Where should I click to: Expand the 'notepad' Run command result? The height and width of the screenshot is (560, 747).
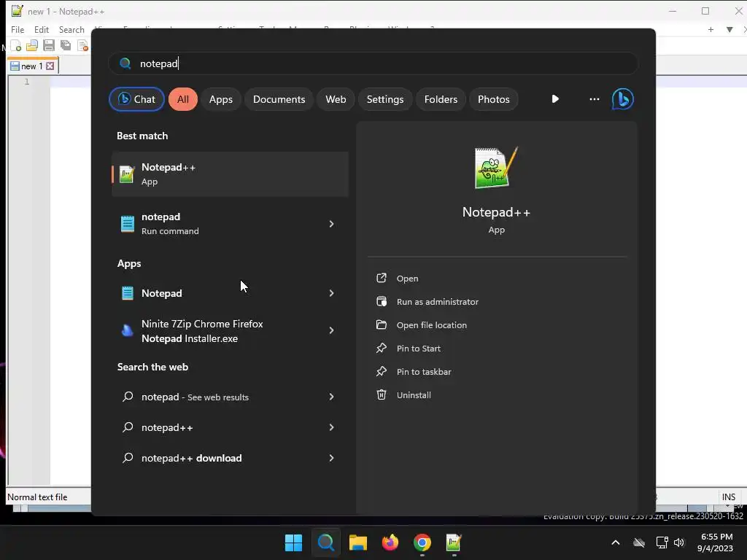pyautogui.click(x=331, y=224)
